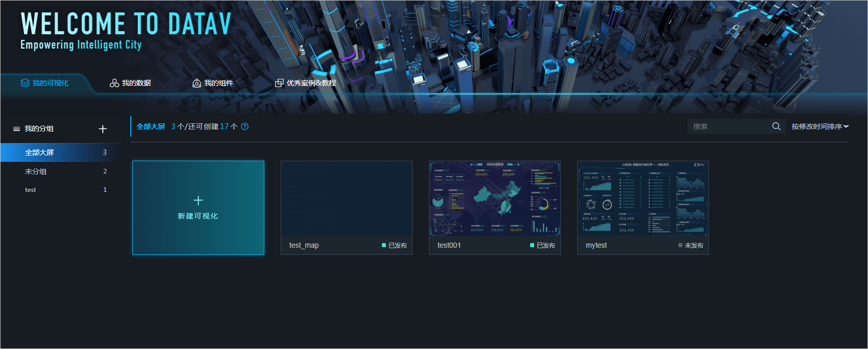Click the search magnifier icon
Image resolution: width=868 pixels, height=349 pixels.
[x=776, y=126]
